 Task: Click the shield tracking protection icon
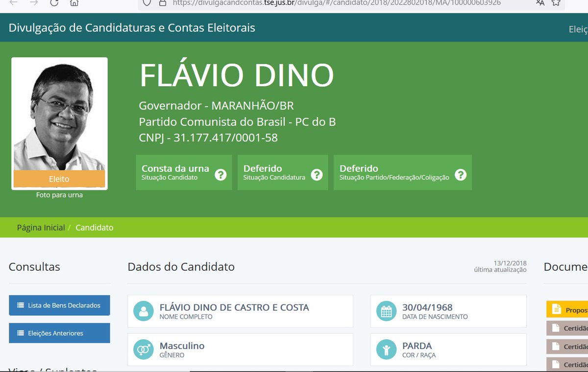(x=147, y=3)
